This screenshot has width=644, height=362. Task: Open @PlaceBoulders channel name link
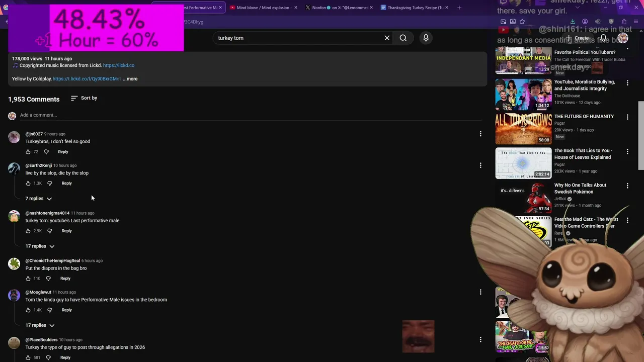41,340
